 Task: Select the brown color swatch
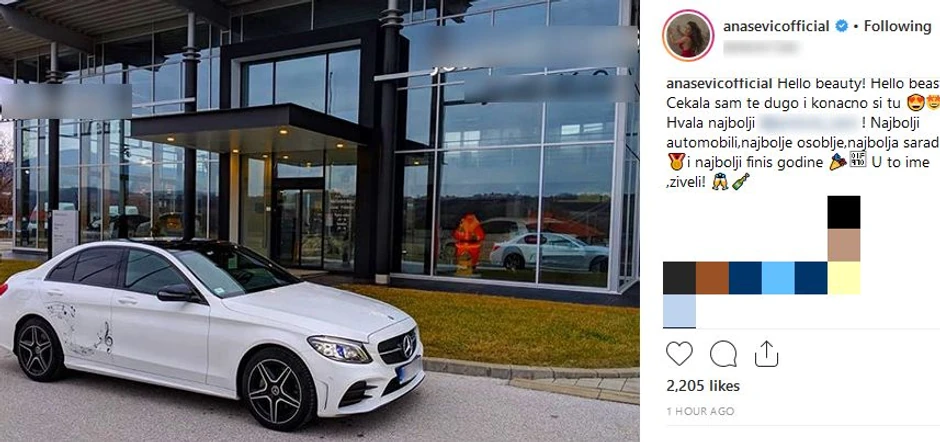(712, 278)
